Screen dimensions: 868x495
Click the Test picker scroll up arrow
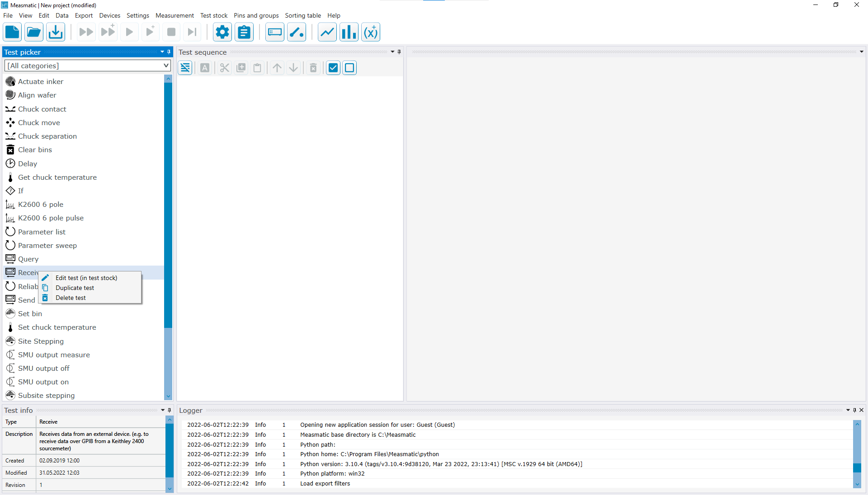[168, 79]
